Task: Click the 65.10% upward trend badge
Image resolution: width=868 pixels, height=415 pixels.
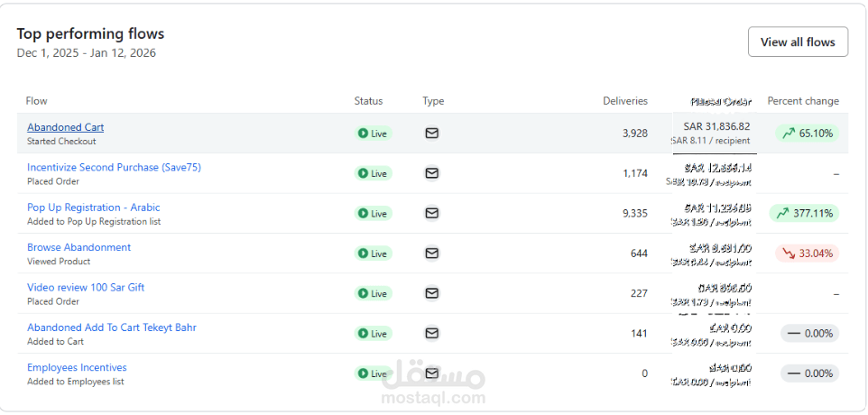Action: point(808,134)
